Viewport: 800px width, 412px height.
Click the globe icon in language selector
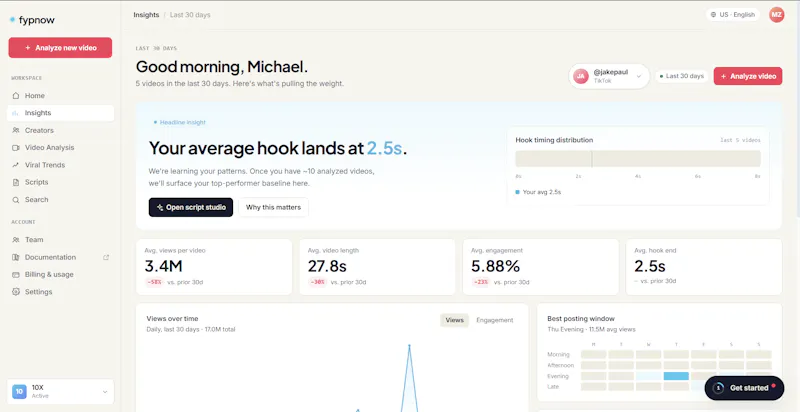713,15
